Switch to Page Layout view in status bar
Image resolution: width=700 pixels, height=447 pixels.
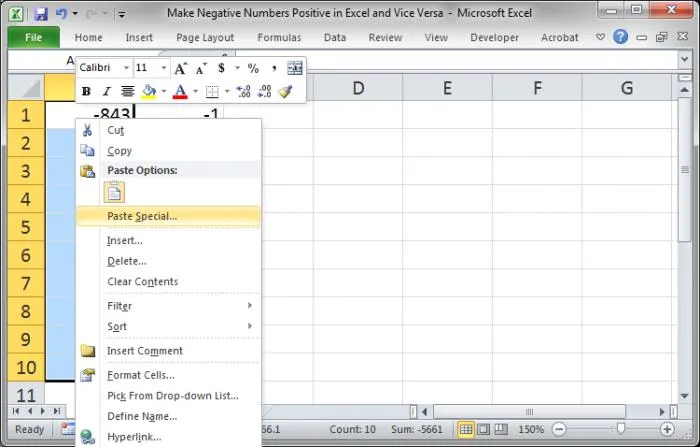(483, 430)
